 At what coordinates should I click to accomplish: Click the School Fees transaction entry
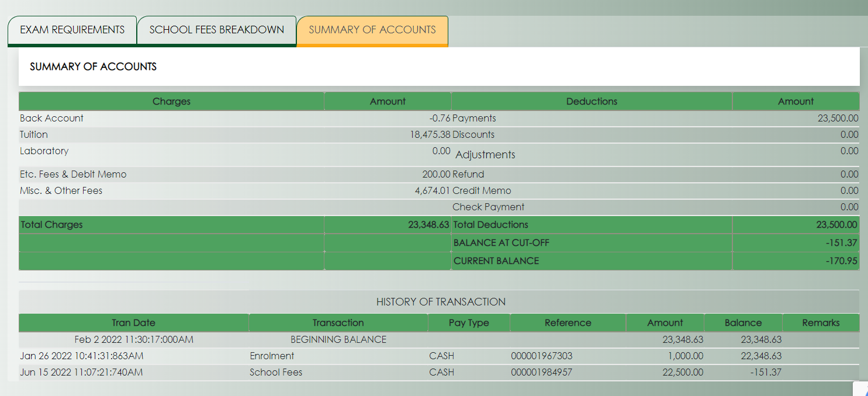click(276, 372)
